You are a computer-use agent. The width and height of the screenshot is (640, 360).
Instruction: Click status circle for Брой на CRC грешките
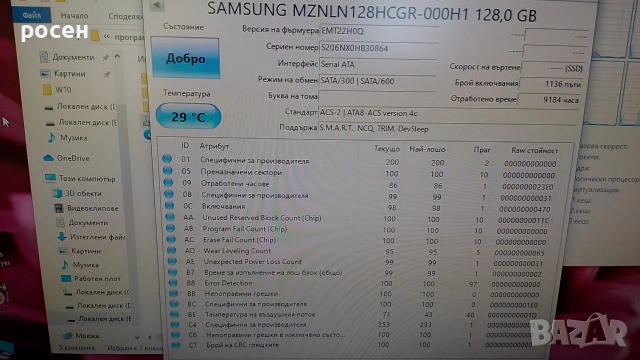point(176,345)
